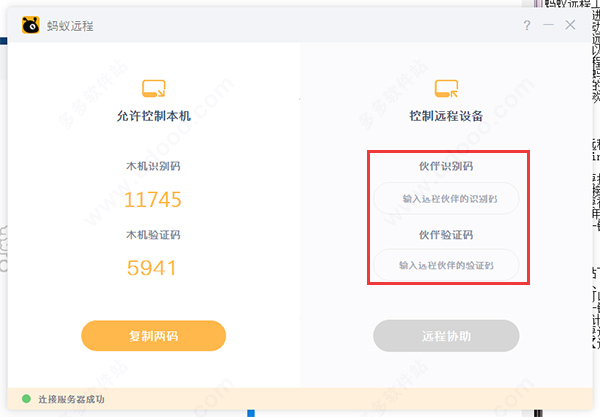Close the 蚂蚁远程 window

(x=570, y=25)
